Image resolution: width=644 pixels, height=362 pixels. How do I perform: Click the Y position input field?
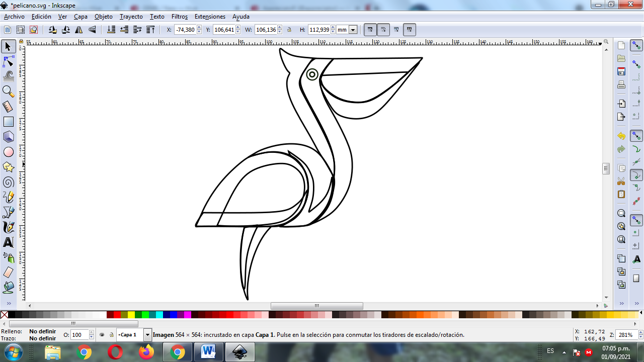(x=224, y=30)
